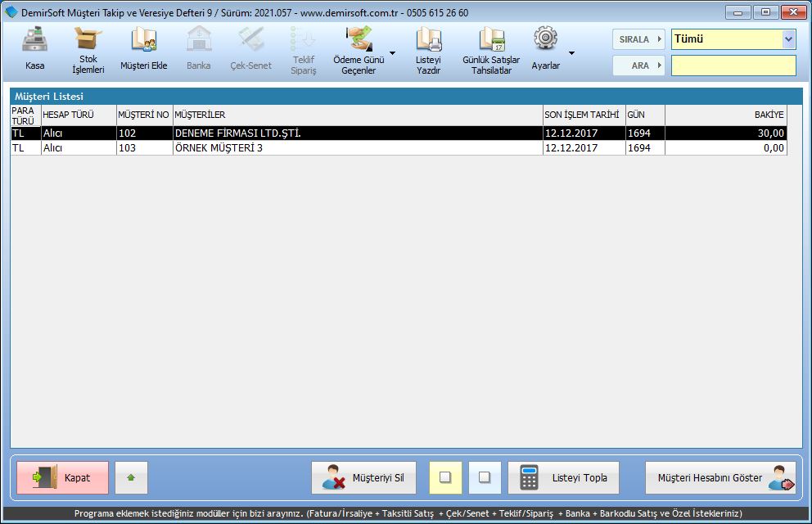
Task: Minimize the DemirSoft window
Action: click(738, 12)
